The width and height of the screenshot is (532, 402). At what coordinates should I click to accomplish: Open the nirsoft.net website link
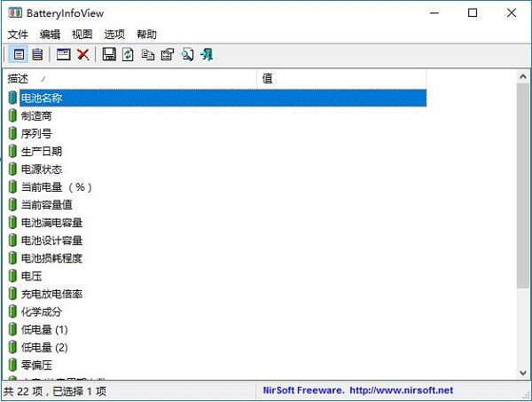[x=401, y=390]
